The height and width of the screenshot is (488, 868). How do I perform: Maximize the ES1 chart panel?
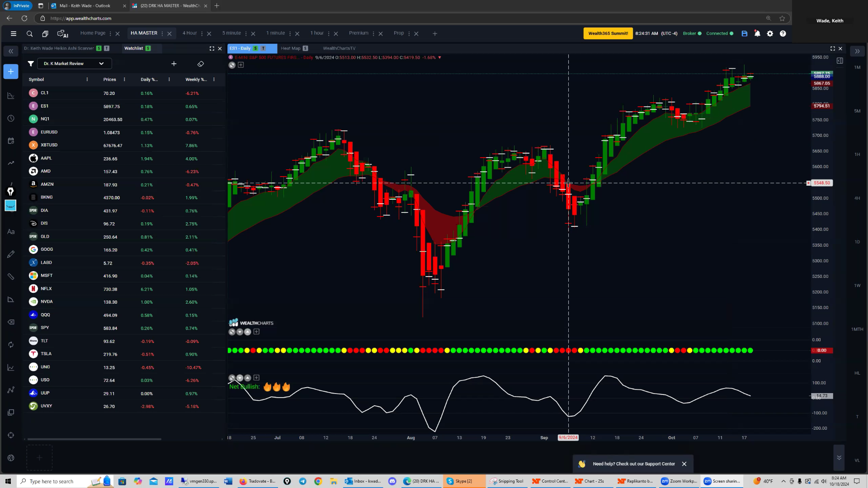coord(832,48)
